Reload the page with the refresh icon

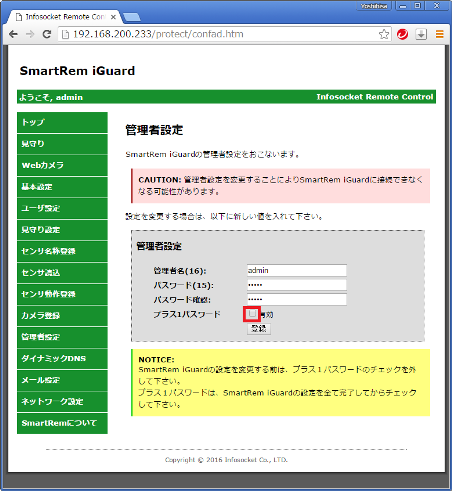click(x=47, y=34)
